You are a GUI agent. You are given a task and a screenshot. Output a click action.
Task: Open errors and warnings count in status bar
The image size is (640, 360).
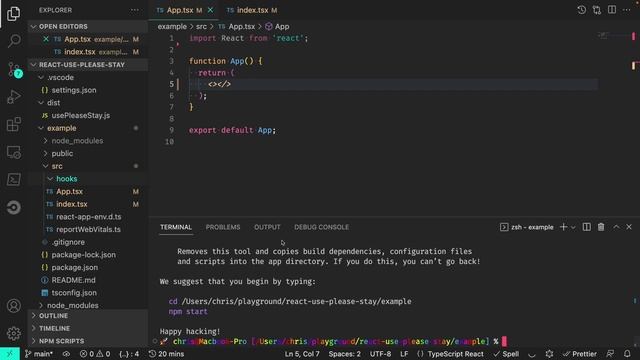(x=95, y=354)
